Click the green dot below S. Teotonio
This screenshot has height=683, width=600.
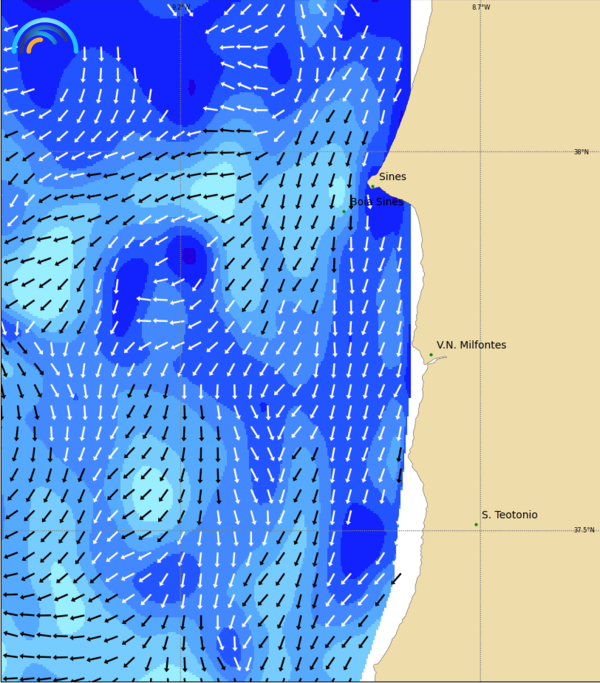(476, 524)
